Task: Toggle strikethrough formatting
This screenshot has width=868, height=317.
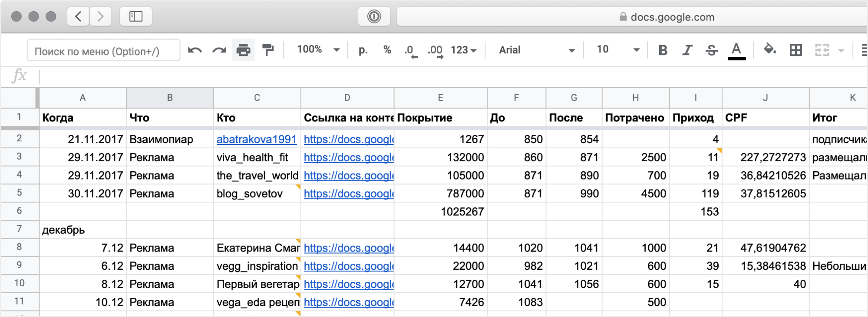Action: [711, 50]
